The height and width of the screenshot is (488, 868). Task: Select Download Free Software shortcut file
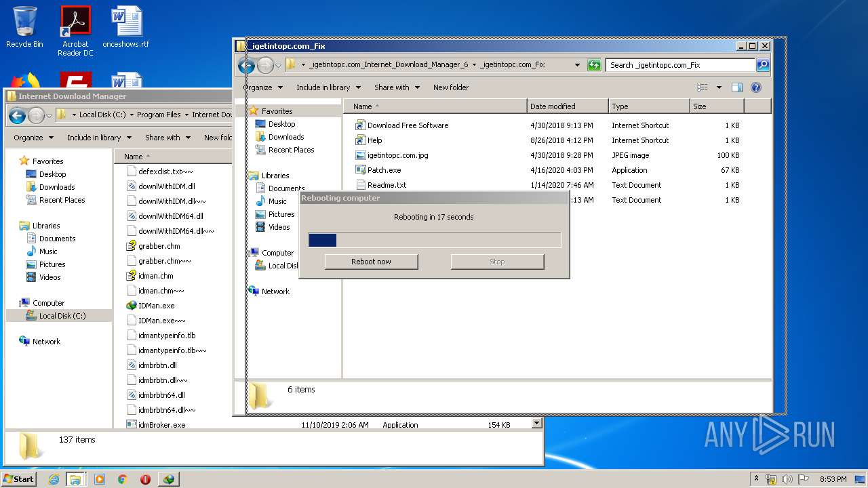pyautogui.click(x=401, y=125)
